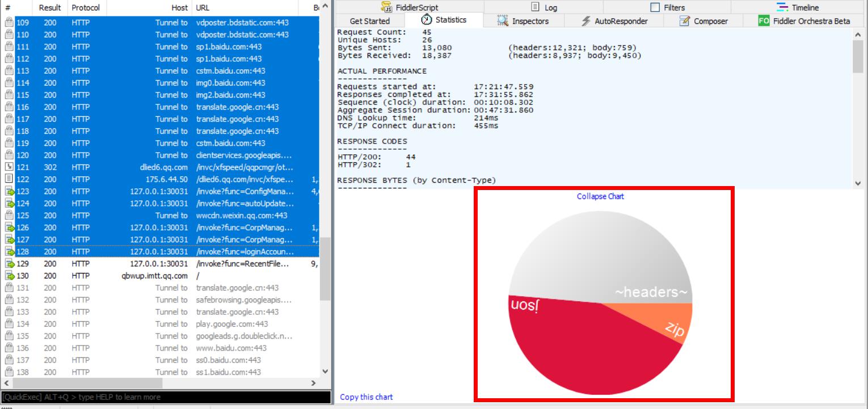Click the Statistics stopwatch icon

click(426, 20)
